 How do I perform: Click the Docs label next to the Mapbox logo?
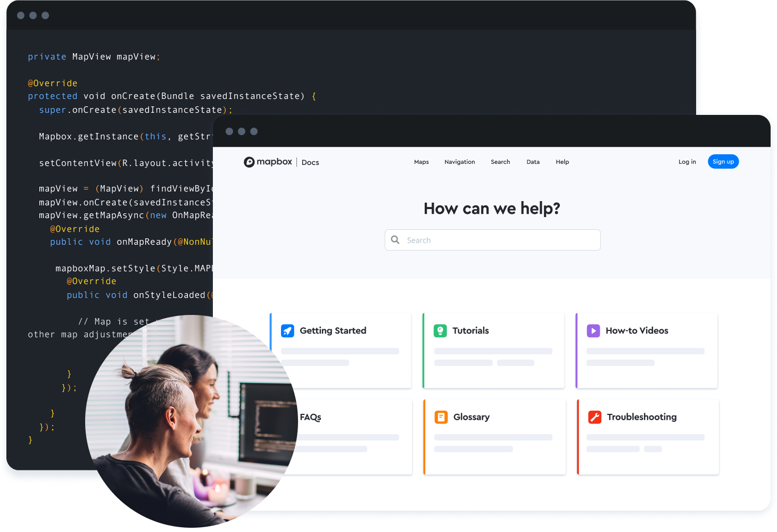[x=310, y=162]
